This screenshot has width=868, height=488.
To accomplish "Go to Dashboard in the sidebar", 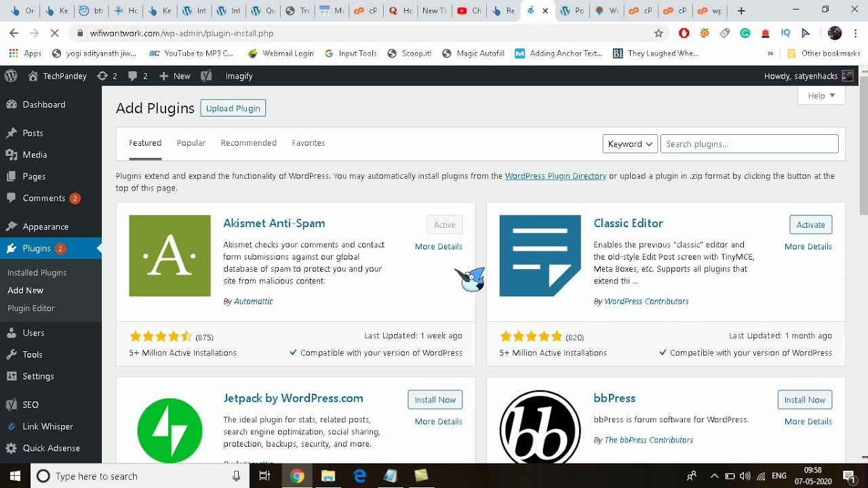I will tap(44, 104).
